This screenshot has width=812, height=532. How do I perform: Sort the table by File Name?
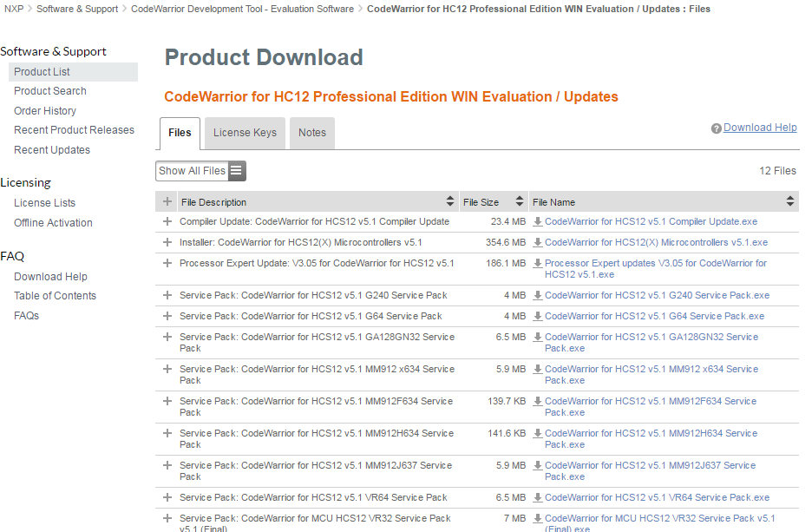click(789, 202)
